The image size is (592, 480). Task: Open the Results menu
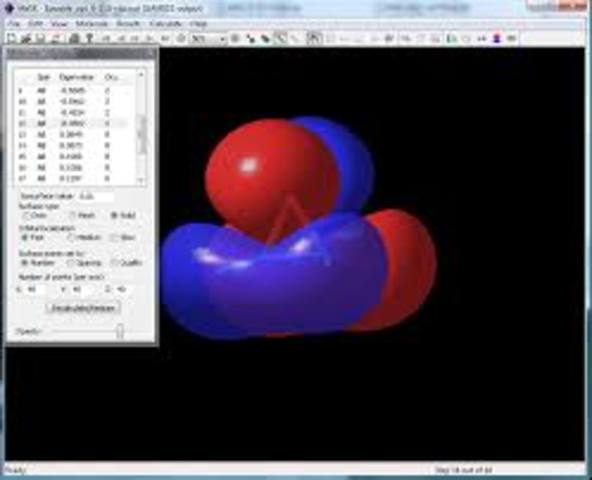pyautogui.click(x=128, y=24)
